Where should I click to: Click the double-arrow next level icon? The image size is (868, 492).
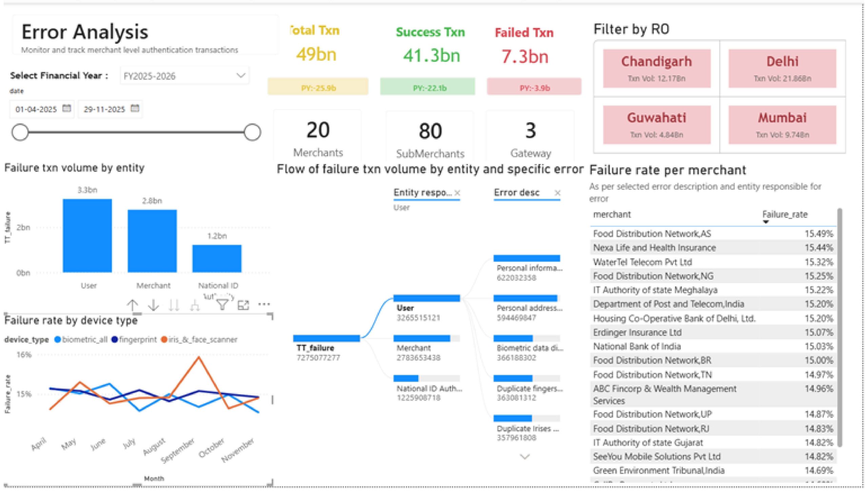pyautogui.click(x=174, y=305)
